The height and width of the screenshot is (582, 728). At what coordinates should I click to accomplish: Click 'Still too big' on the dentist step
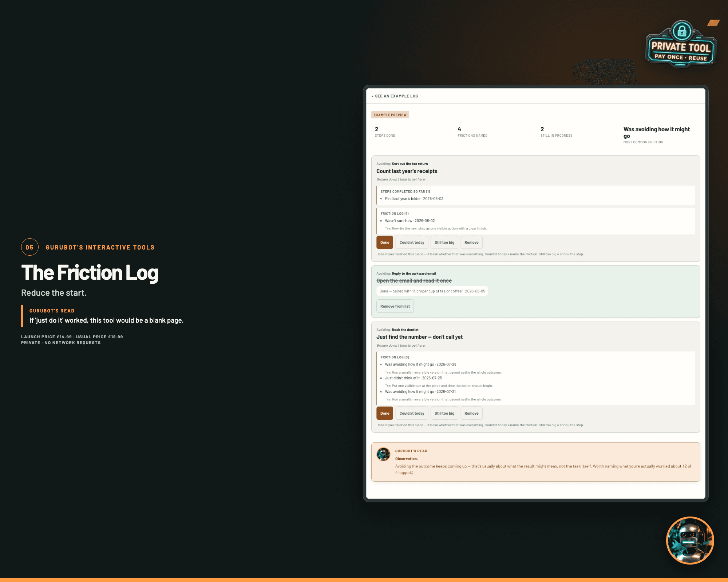(x=444, y=413)
